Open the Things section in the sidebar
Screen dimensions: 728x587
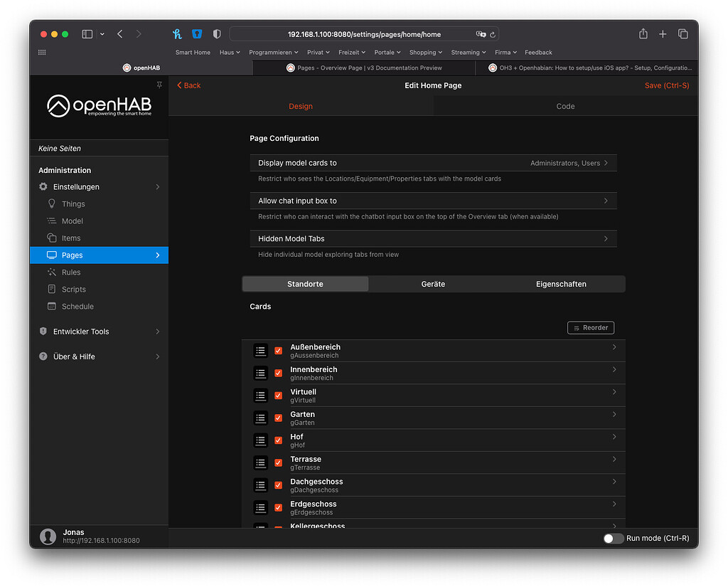point(73,203)
